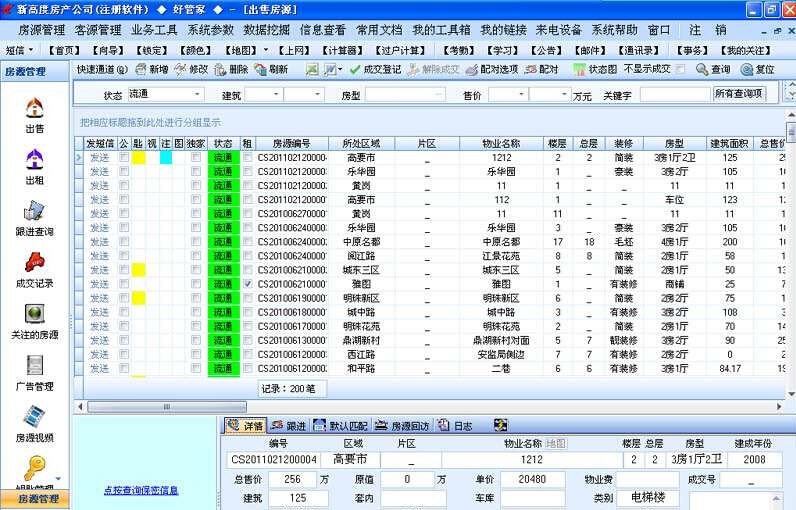Click the 点按查询保密信息 link
This screenshot has width=796, height=510.
pyautogui.click(x=141, y=490)
